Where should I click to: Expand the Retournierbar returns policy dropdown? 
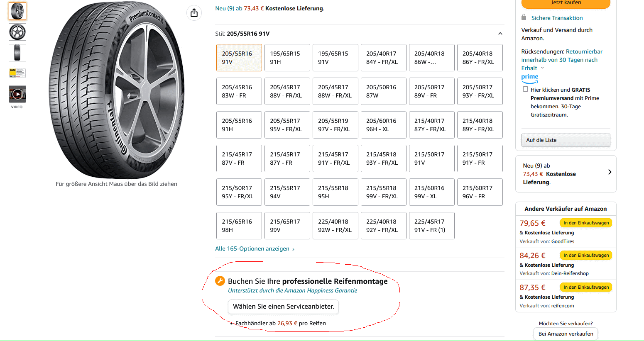(x=542, y=68)
